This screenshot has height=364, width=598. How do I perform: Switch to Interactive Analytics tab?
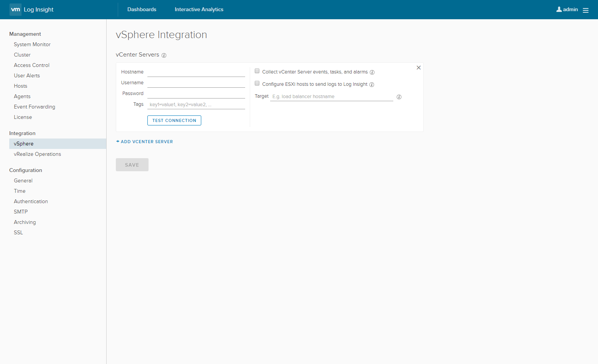pos(199,10)
